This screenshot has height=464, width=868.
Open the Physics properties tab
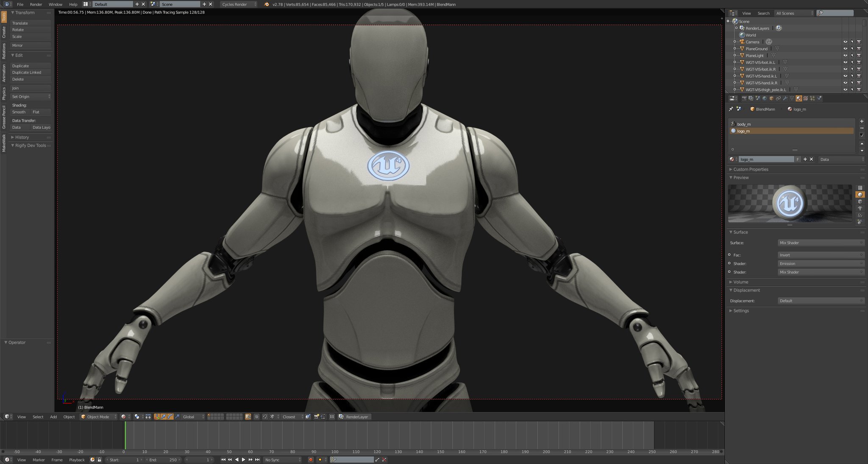(x=819, y=98)
